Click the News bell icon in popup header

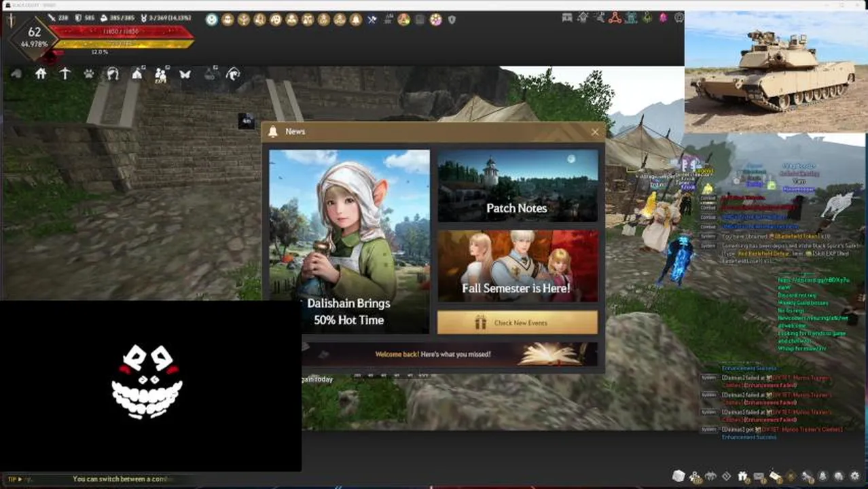pos(273,132)
